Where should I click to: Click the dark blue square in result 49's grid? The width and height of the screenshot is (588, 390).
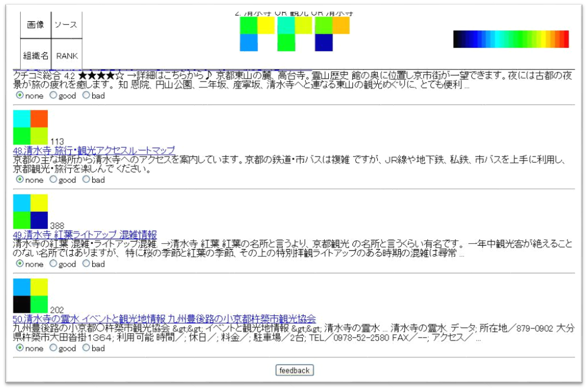point(39,220)
